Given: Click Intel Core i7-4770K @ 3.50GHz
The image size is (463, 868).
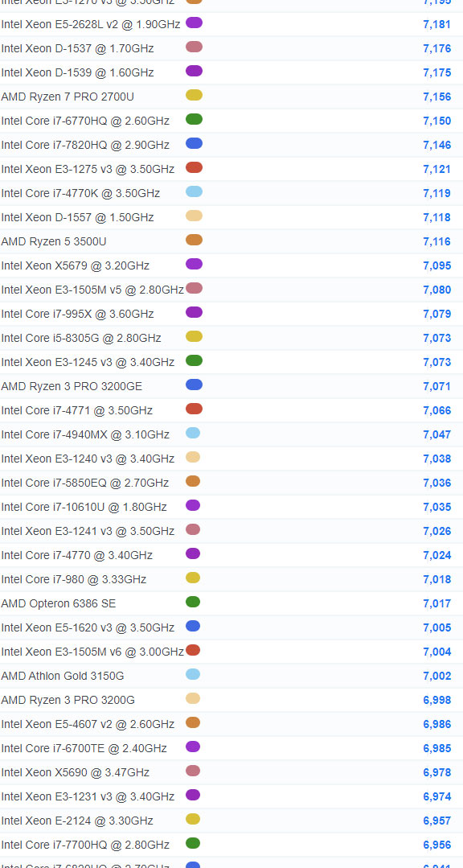Looking at the screenshot, I should pos(80,194).
